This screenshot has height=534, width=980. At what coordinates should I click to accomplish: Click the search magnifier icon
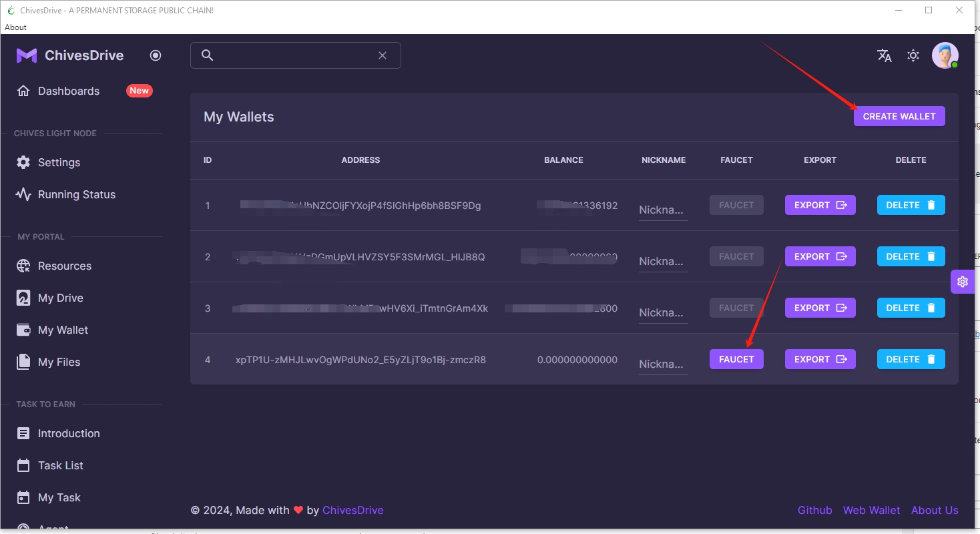pyautogui.click(x=208, y=55)
